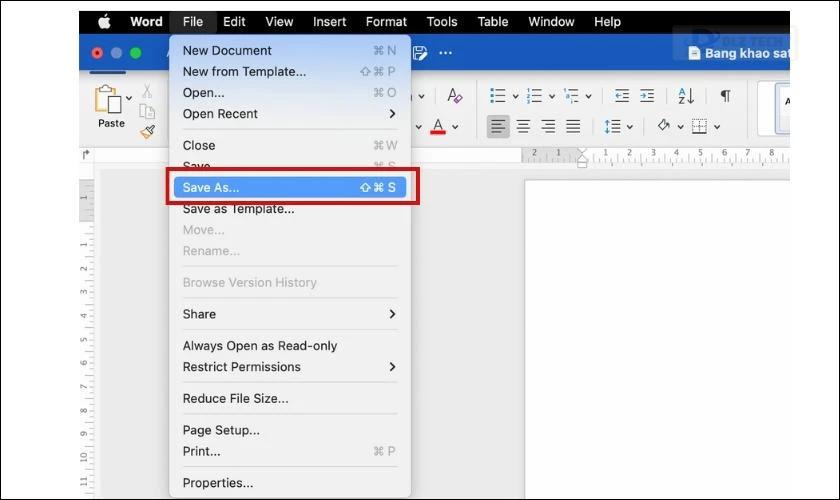Click inside the blank document page
Screen dimensions: 840x500
[x=657, y=339]
